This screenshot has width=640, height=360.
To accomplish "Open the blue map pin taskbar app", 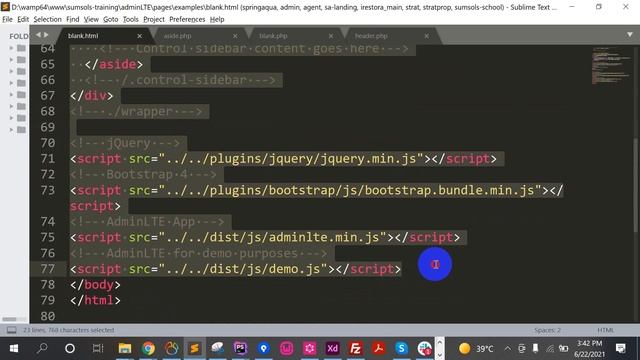I will (264, 348).
